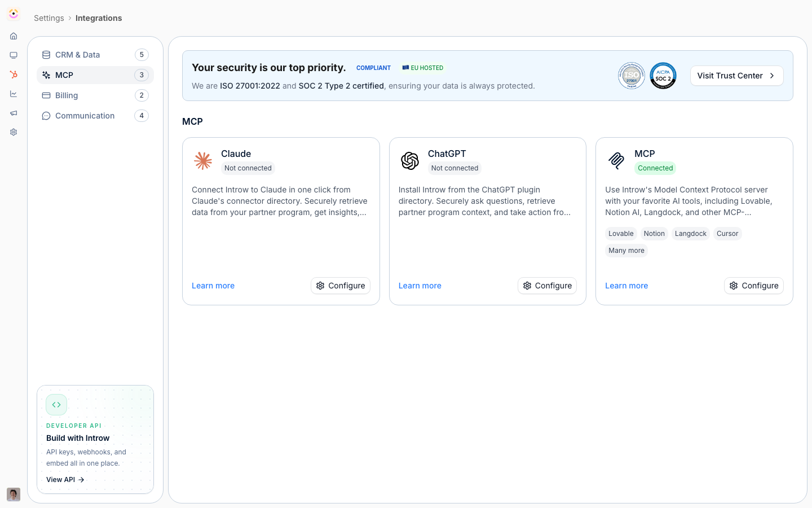812x508 pixels.
Task: Click the Langdock tag
Action: point(691,234)
